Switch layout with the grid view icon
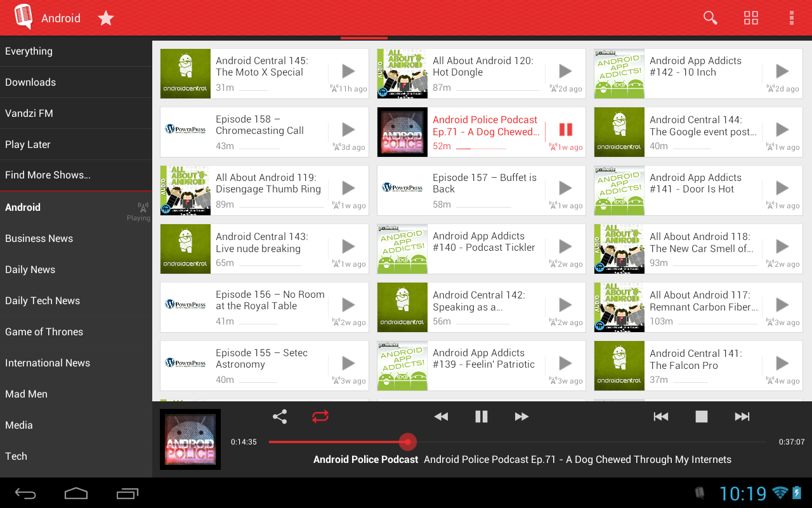The image size is (812, 508). [x=751, y=18]
